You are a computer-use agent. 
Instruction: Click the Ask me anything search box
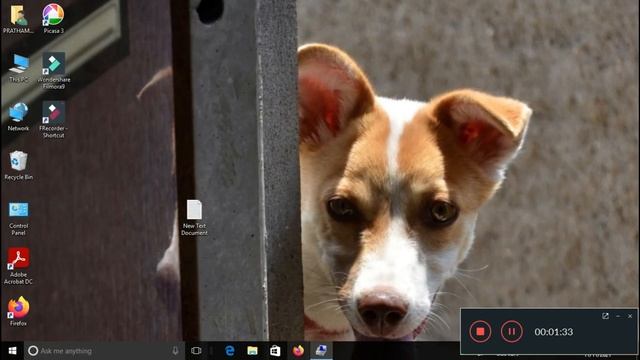104,351
